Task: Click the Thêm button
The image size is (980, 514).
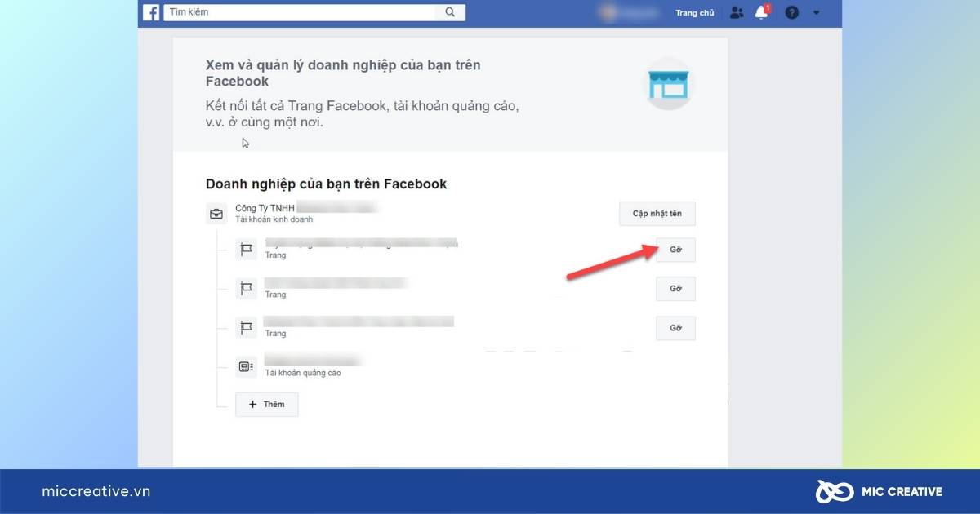Action: (266, 405)
